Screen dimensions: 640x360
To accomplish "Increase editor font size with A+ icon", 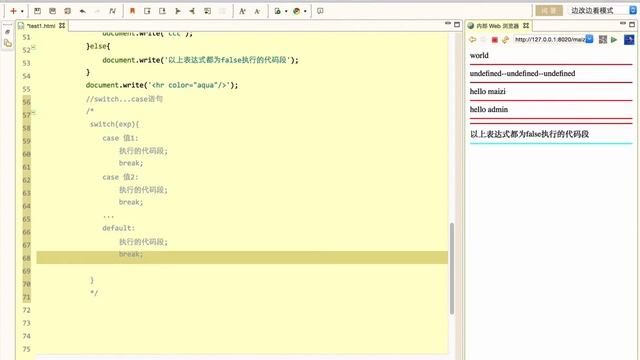I will tap(242, 11).
